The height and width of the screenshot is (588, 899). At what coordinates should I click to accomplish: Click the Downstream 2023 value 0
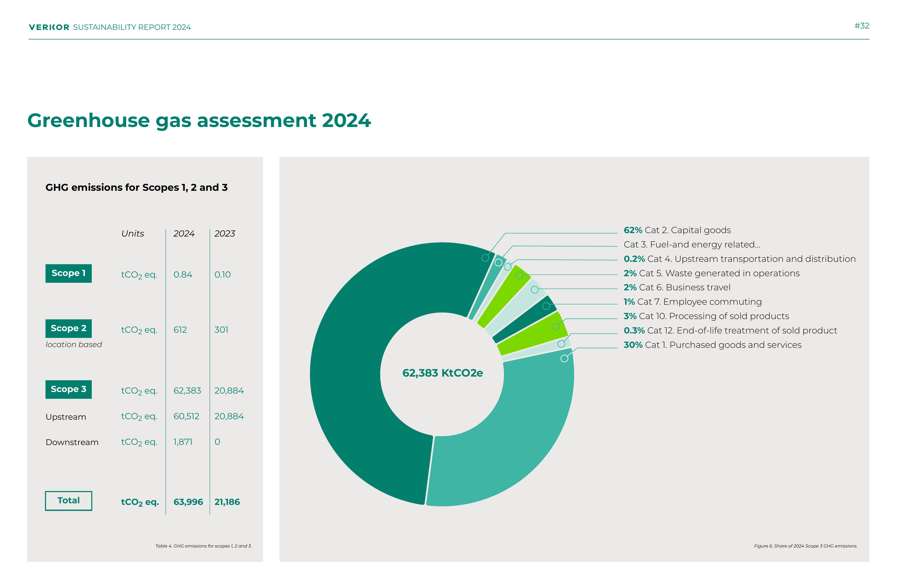point(217,442)
